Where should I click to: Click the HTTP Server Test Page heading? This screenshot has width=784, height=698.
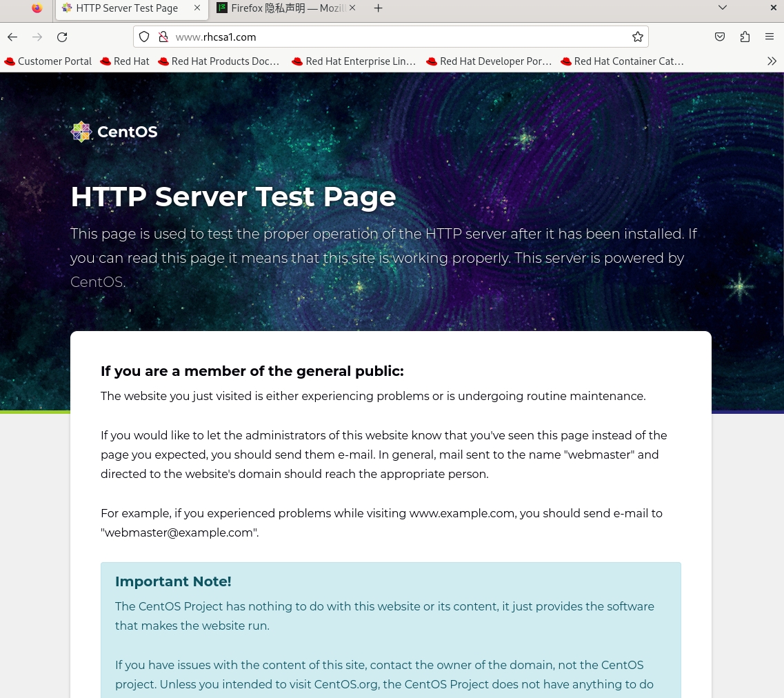tap(234, 197)
